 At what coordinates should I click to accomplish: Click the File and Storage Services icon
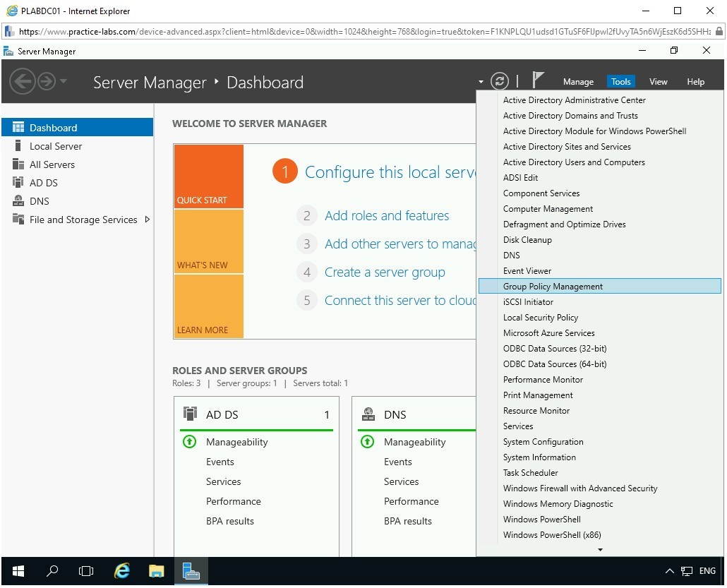pos(18,219)
